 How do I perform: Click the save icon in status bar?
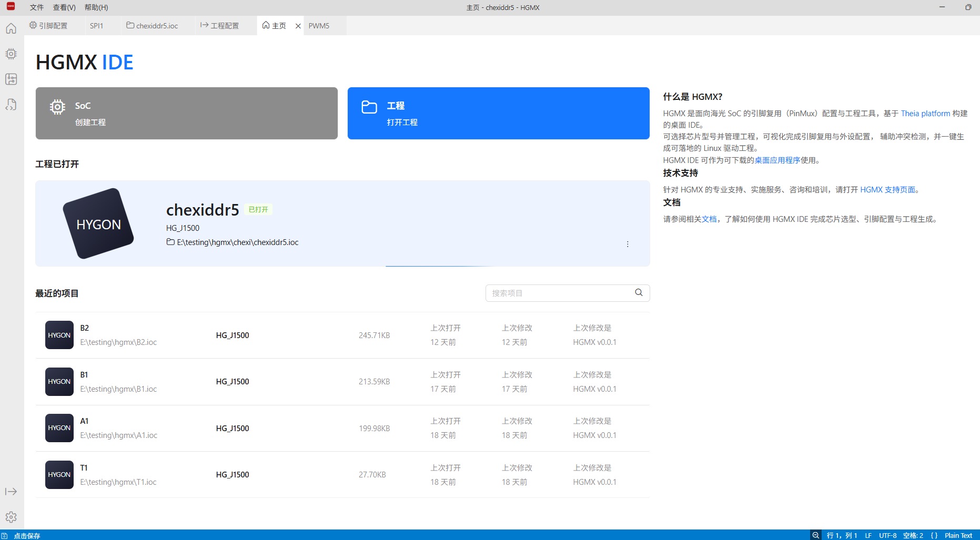tap(4, 535)
